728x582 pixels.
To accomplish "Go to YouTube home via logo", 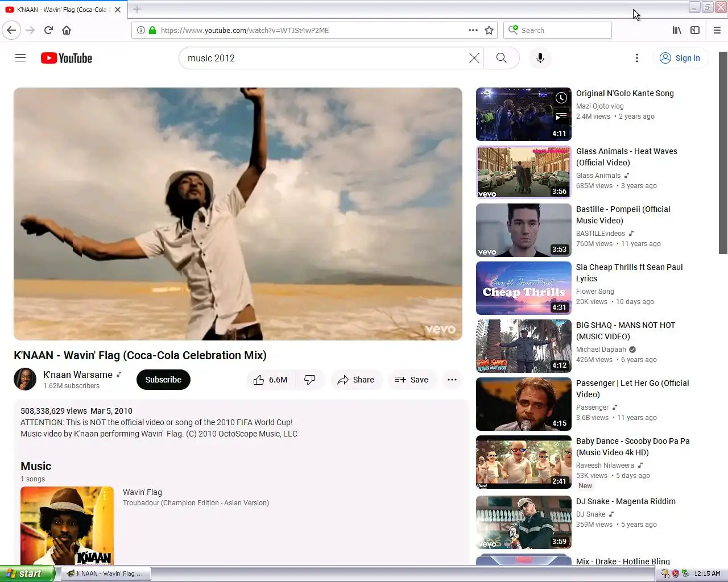I will coord(67,58).
